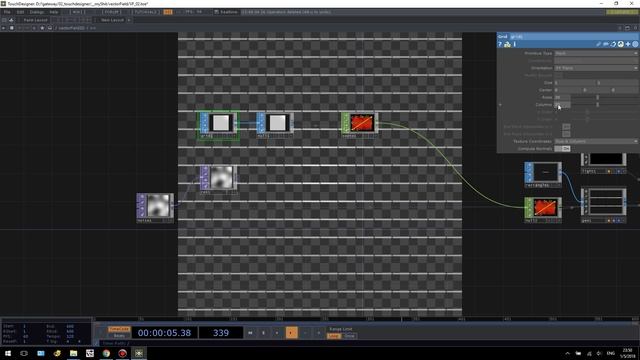The height and width of the screenshot is (360, 640).
Task: Click the frame number 339 field
Action: click(x=221, y=333)
